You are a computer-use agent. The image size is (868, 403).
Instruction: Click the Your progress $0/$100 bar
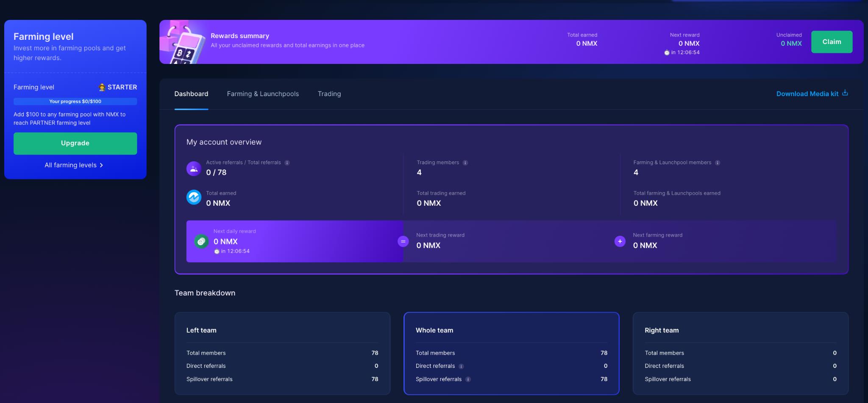pos(75,101)
